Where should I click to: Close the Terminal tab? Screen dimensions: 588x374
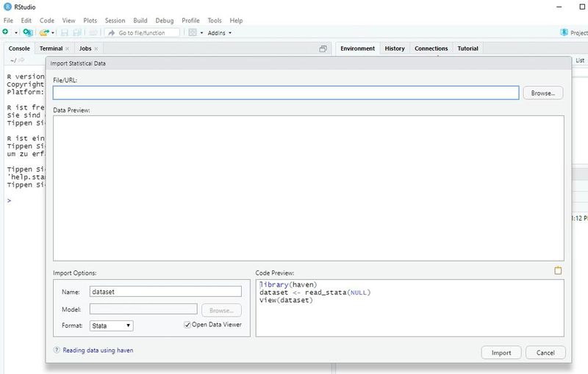[x=67, y=48]
